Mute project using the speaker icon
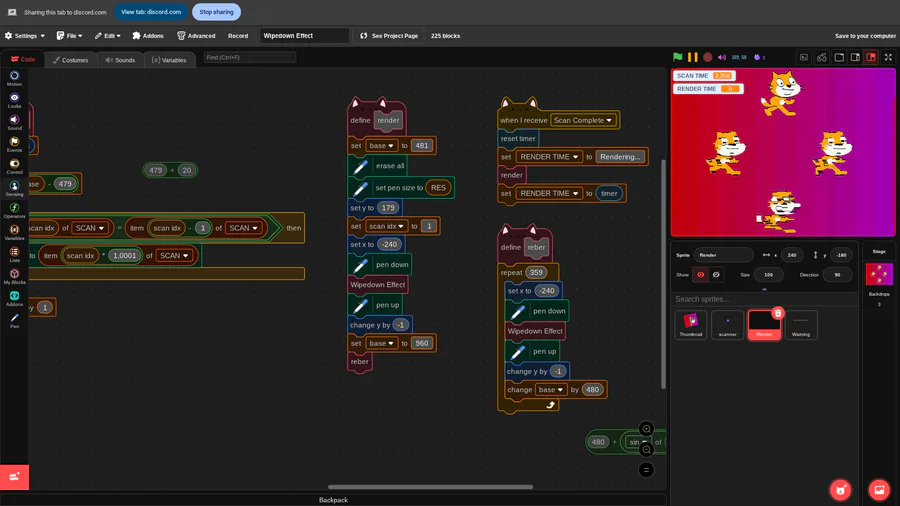 pyautogui.click(x=722, y=57)
